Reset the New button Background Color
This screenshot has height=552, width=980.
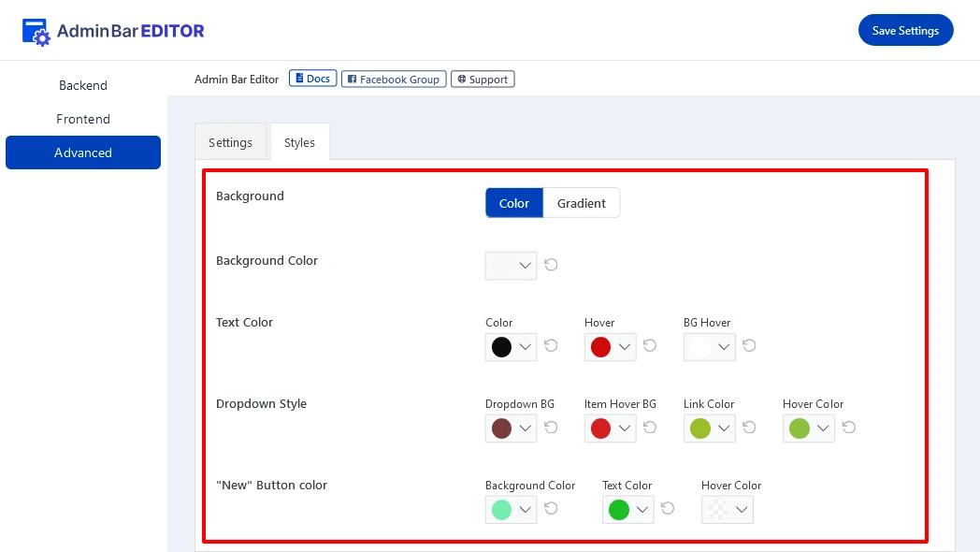point(551,509)
